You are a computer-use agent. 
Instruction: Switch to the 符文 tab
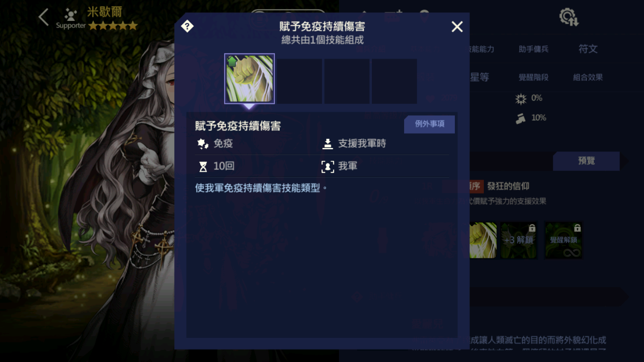click(588, 49)
